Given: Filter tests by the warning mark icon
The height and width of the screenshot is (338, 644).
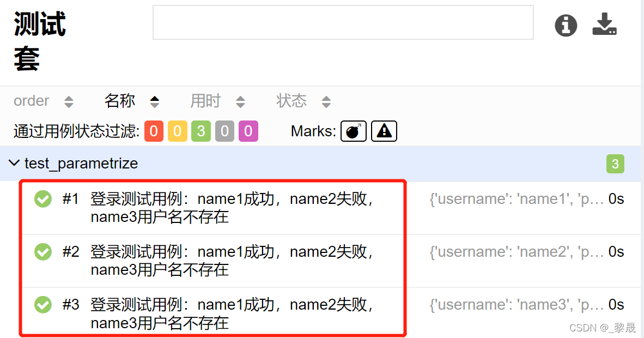Looking at the screenshot, I should click(x=384, y=131).
